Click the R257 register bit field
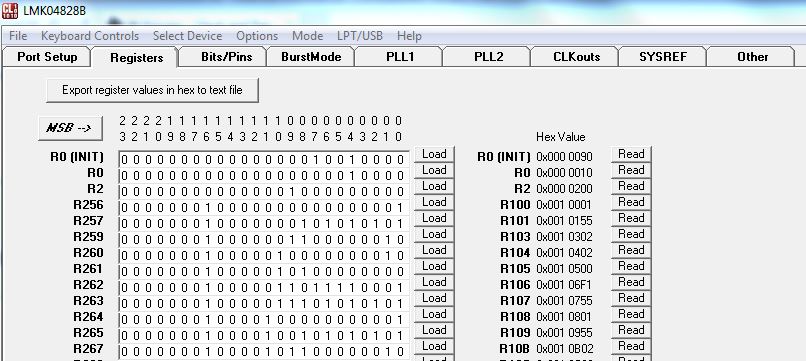Screen dimensions: 806x361 264,223
